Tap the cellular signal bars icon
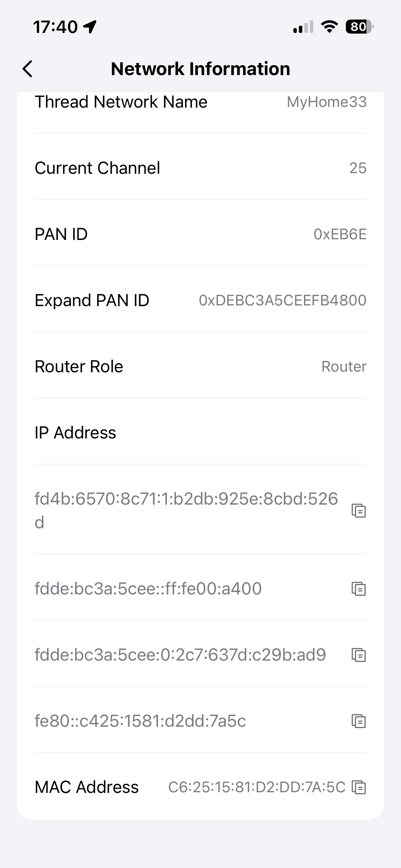Image resolution: width=401 pixels, height=868 pixels. (x=303, y=27)
